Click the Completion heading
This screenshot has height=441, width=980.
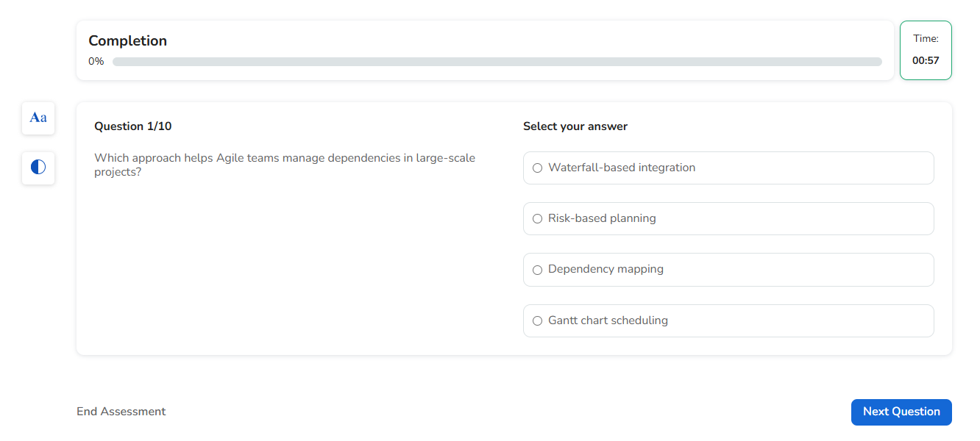[x=128, y=41]
